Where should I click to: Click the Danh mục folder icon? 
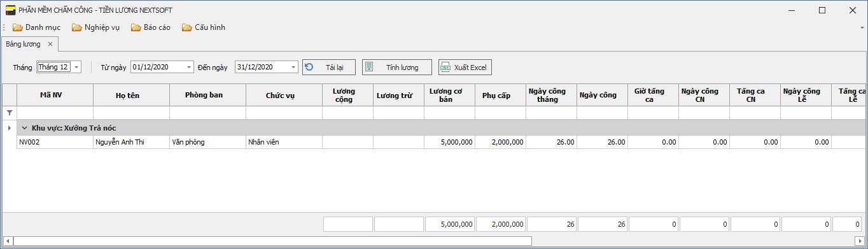click(x=18, y=27)
